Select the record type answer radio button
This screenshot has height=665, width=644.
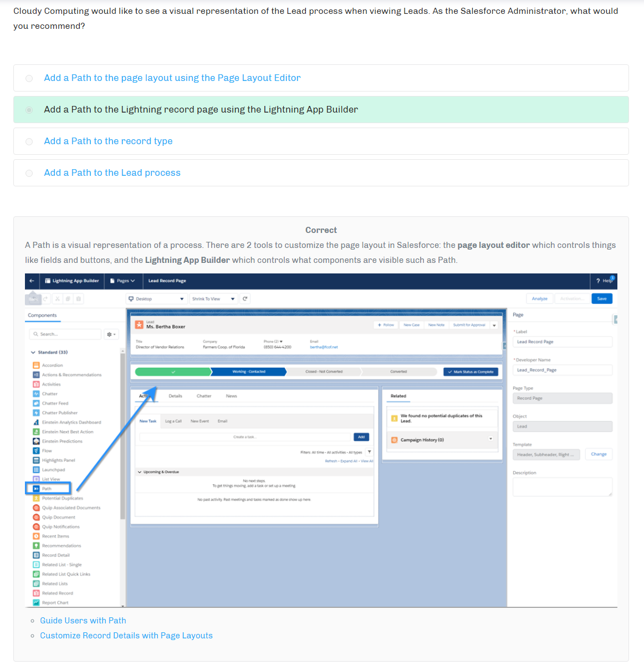(29, 141)
